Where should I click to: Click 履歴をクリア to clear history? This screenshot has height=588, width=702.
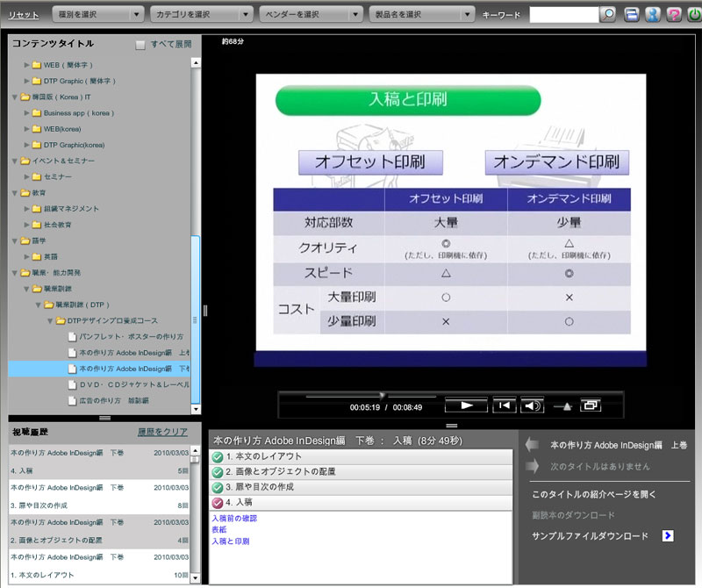point(162,432)
